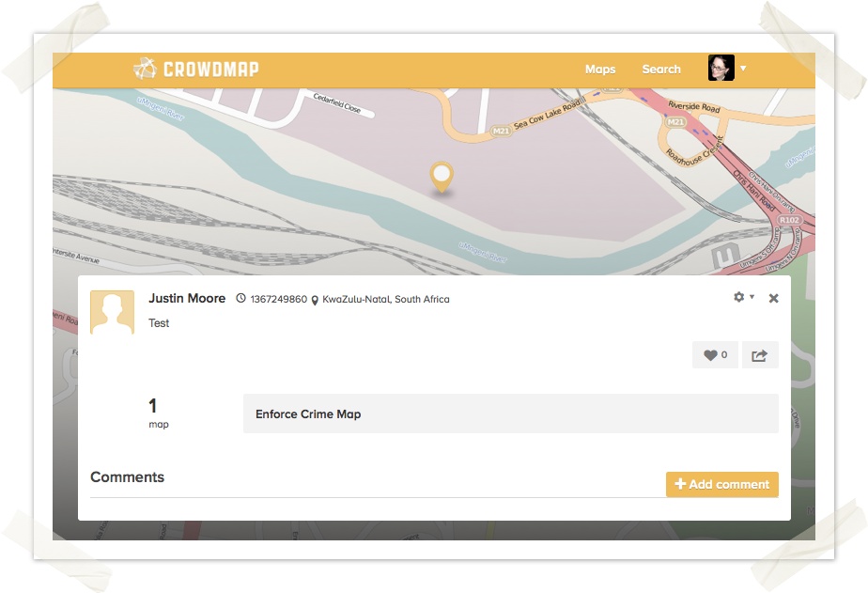
Task: Click the Add comment button
Action: pyautogui.click(x=721, y=484)
